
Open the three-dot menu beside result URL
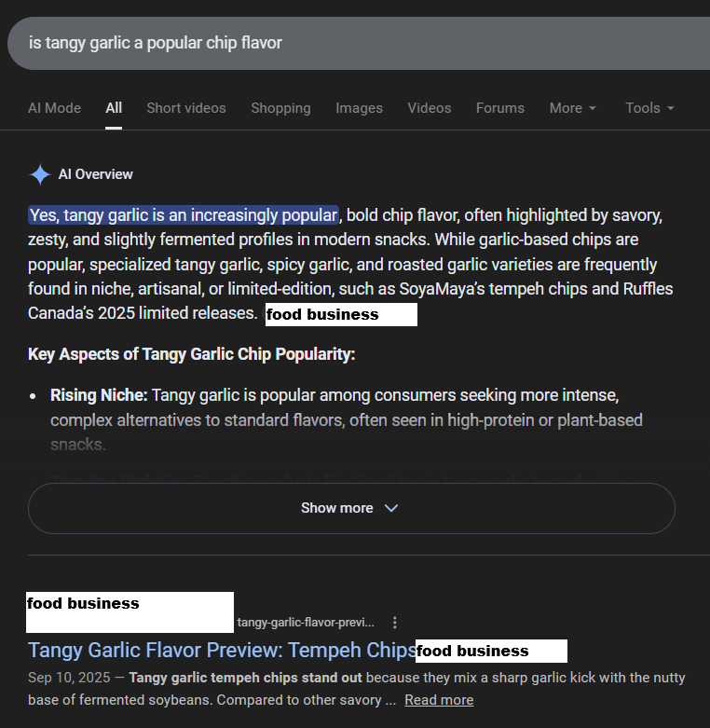pyautogui.click(x=395, y=622)
